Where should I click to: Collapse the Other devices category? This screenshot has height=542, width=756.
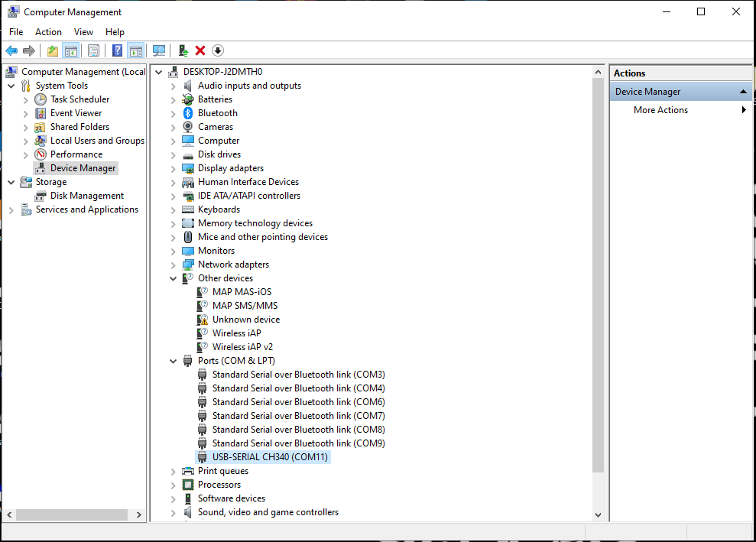[173, 279]
